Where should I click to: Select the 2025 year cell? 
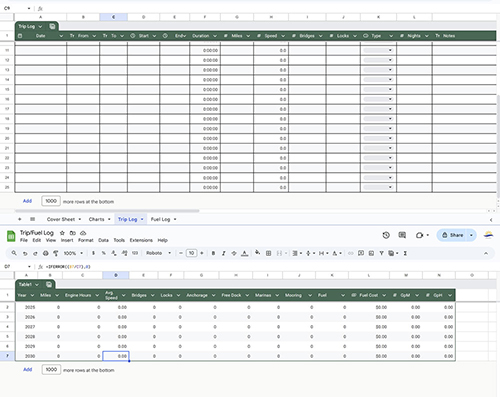point(27,307)
